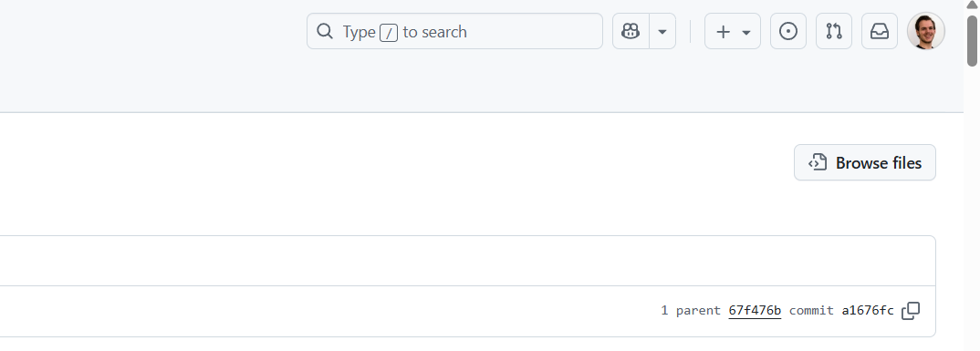Expand the Copilot dropdown arrow
This screenshot has width=980, height=351.
(x=662, y=31)
